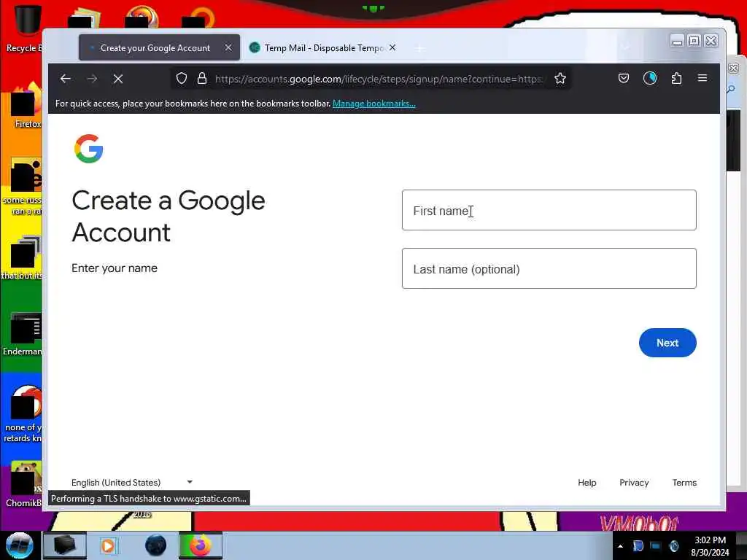Expand English (United States) language dropdown
This screenshot has height=560, width=747.
coord(132,483)
